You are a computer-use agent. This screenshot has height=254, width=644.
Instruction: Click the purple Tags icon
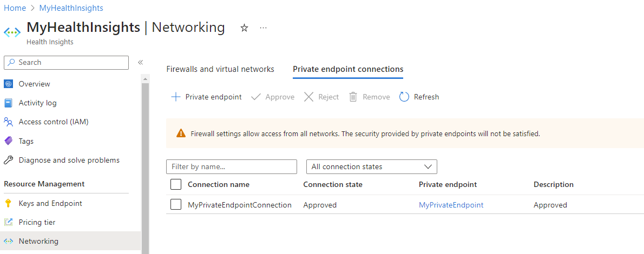pos(8,141)
